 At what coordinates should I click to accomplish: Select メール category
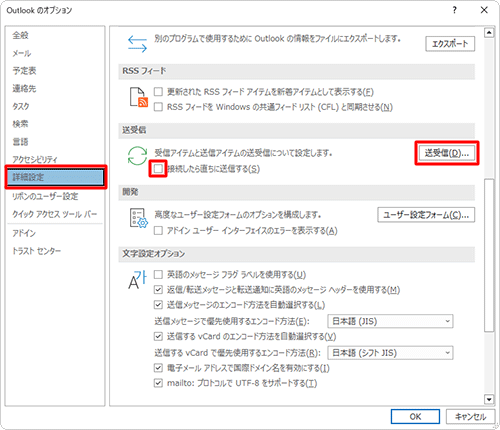[55, 53]
